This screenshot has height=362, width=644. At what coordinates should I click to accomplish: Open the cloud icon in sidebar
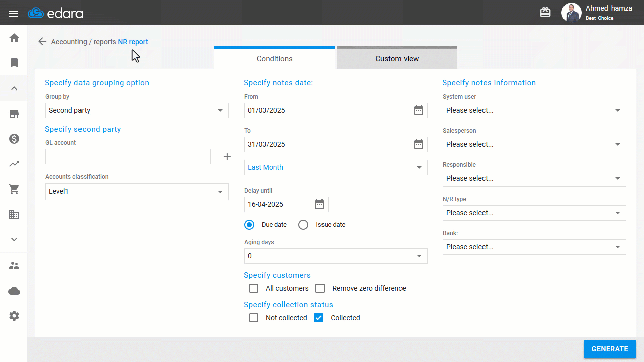(14, 291)
